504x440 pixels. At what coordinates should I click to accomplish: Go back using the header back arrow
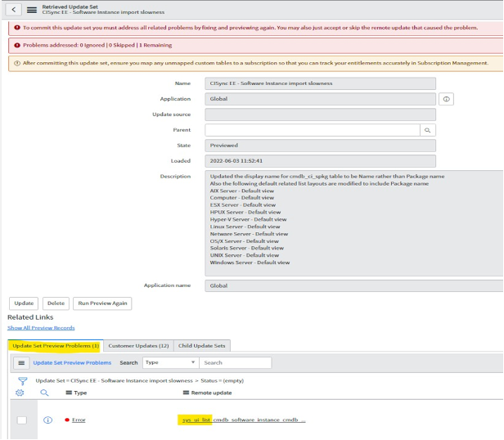pyautogui.click(x=13, y=10)
